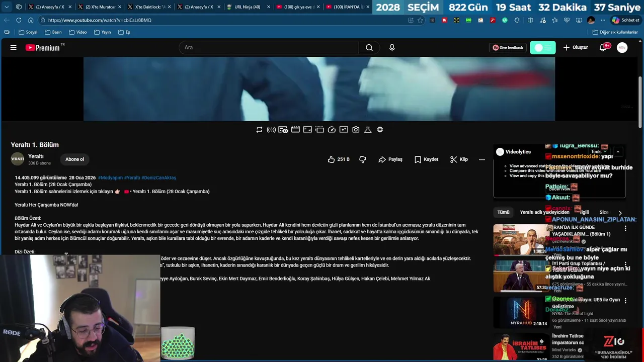
Task: Share the video via Paylaş
Action: (x=390, y=159)
